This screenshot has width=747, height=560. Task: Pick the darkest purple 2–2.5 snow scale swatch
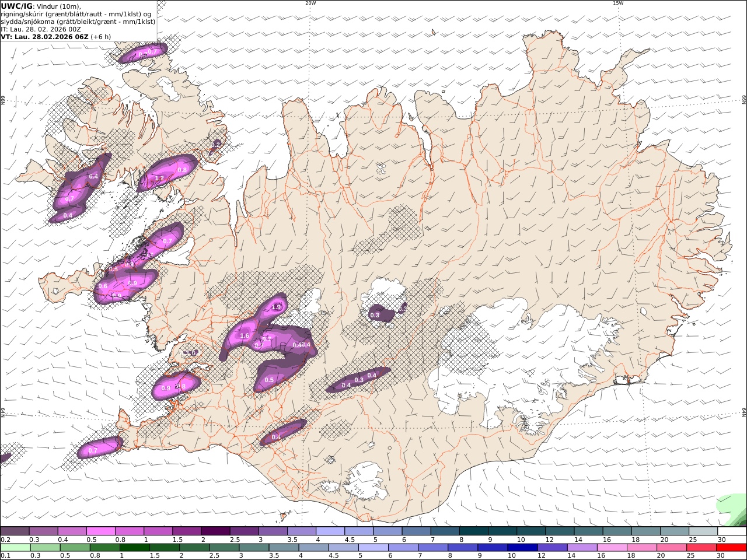click(x=215, y=531)
